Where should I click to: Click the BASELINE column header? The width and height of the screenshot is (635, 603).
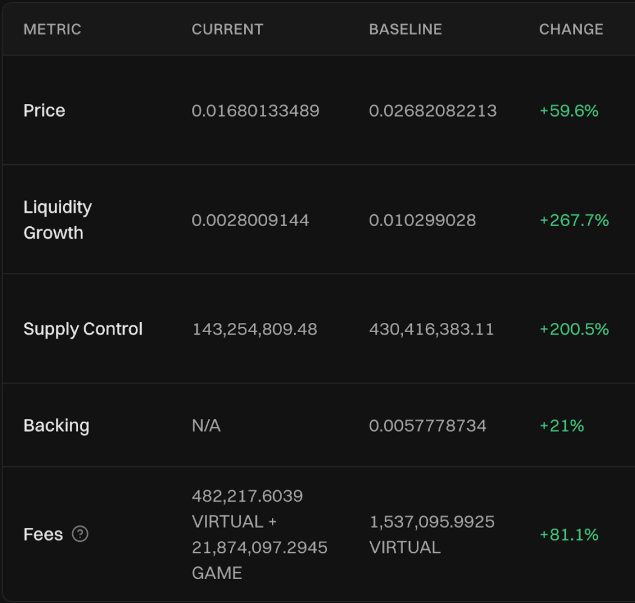click(x=405, y=29)
